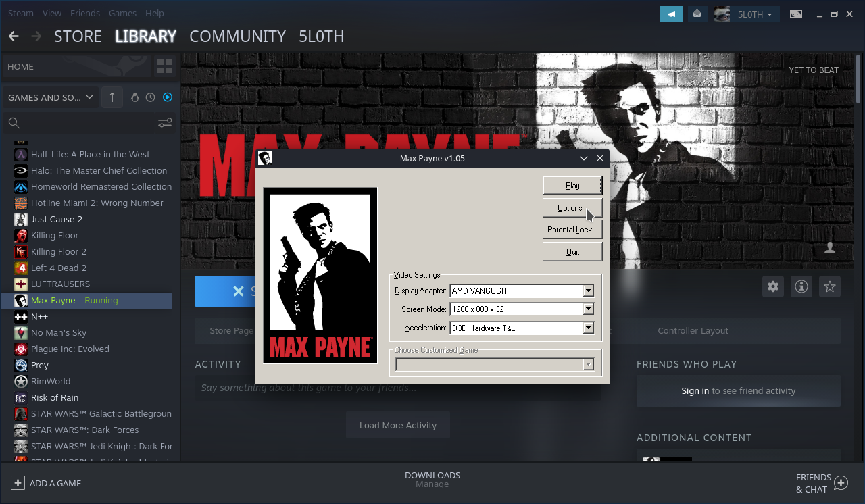Open the 5L0TH account dropdown
865x504 pixels.
point(755,14)
